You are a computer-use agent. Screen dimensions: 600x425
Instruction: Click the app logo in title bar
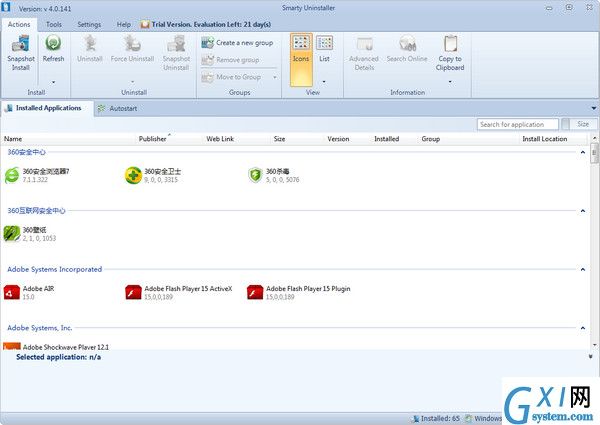pyautogui.click(x=6, y=7)
